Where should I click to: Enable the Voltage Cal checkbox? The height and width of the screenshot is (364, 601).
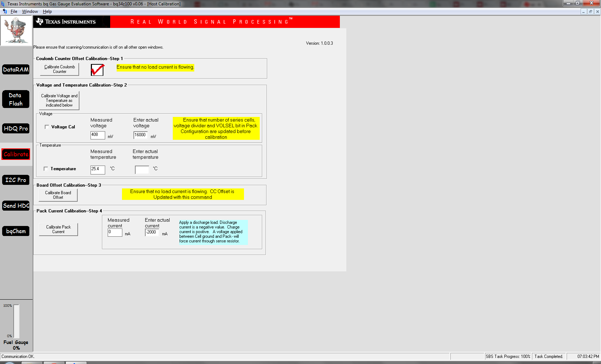47,127
